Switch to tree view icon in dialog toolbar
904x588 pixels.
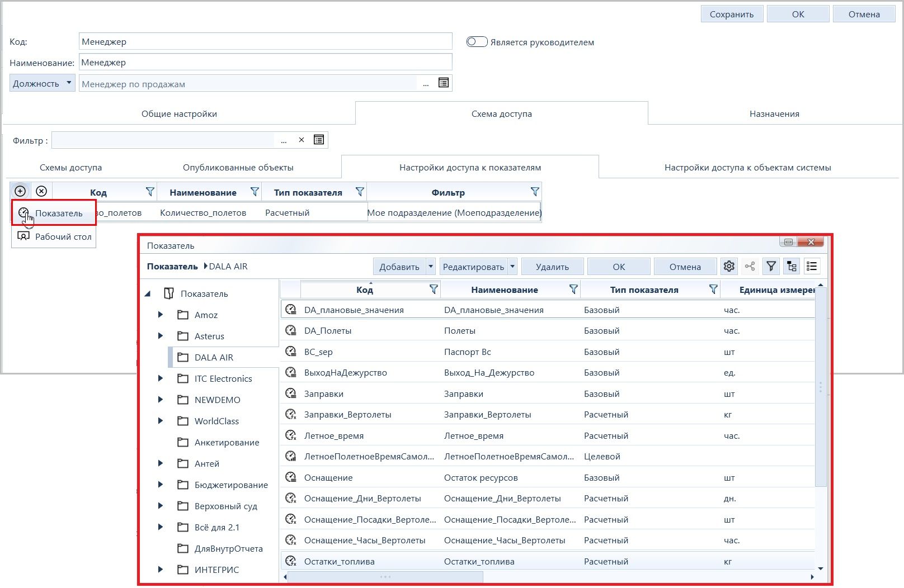792,267
